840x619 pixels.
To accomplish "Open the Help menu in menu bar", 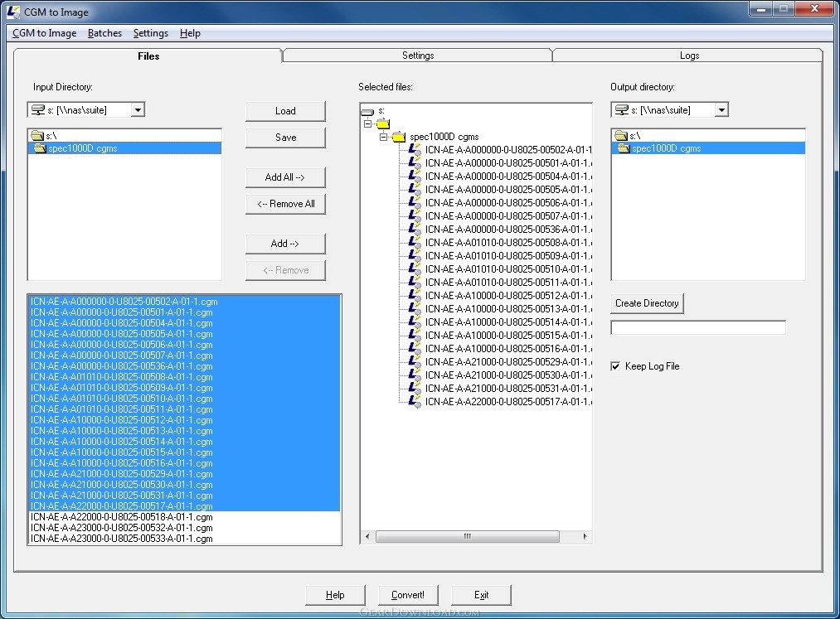I will click(x=190, y=33).
